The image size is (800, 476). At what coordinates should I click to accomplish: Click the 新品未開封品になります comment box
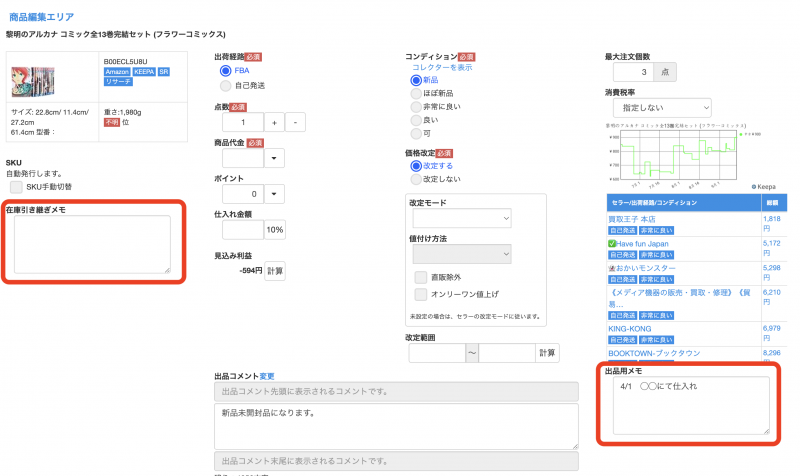[x=396, y=427]
